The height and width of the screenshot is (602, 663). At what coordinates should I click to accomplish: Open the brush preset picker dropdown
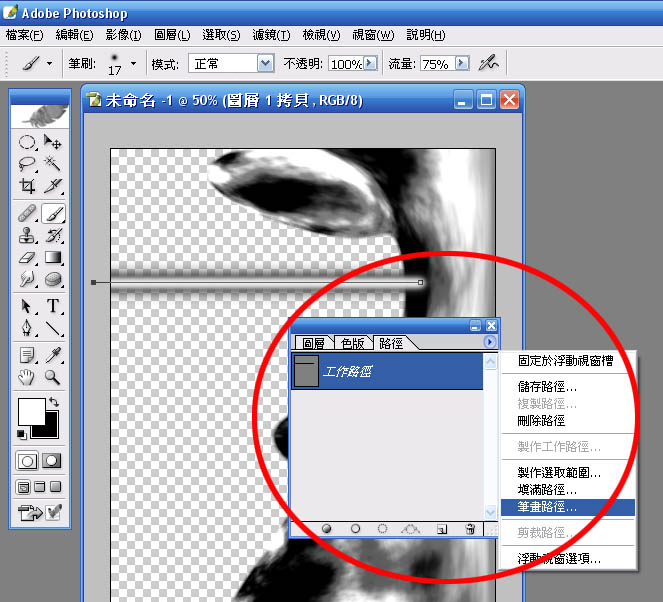(x=133, y=63)
